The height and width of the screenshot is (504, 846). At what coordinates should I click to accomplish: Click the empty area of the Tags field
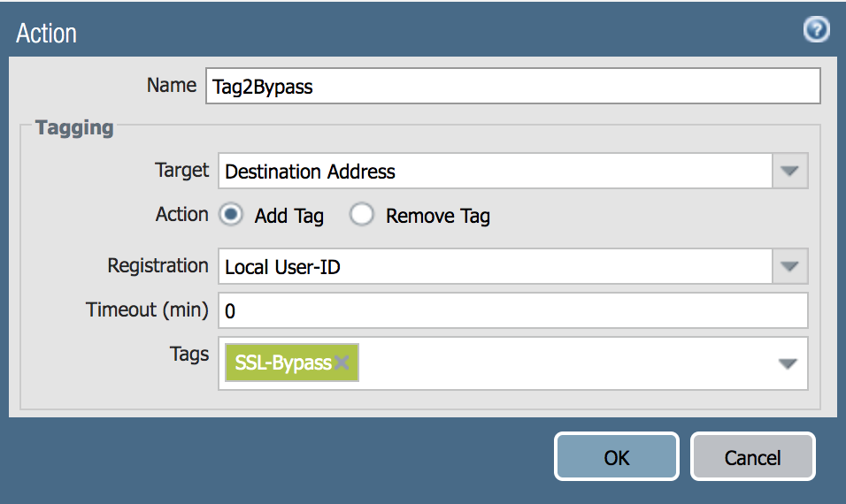pyautogui.click(x=566, y=363)
